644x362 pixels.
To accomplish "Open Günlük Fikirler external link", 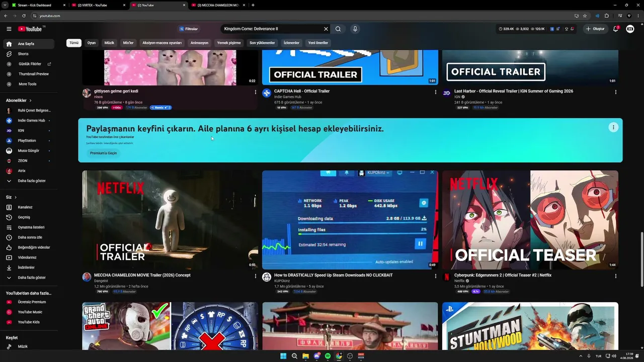I will click(x=28, y=64).
